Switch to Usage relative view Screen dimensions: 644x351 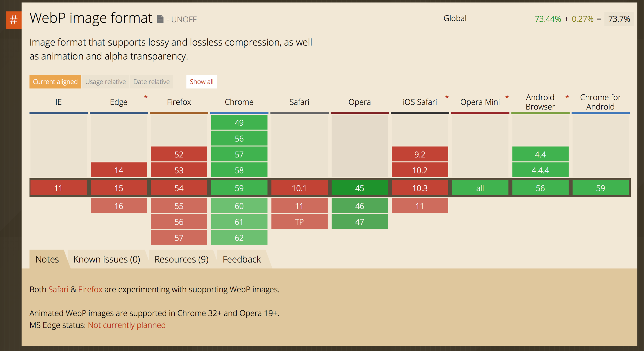point(105,82)
